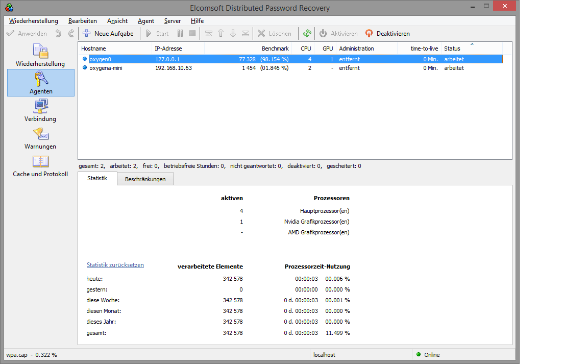Image resolution: width=588 pixels, height=364 pixels.
Task: Select the Statistik tab
Action: coord(97,179)
